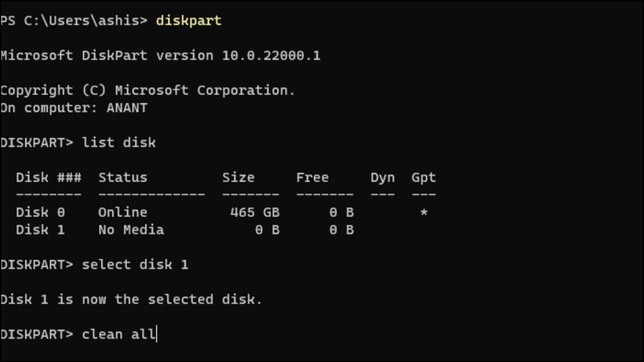Click the 465 GB size value

point(255,212)
